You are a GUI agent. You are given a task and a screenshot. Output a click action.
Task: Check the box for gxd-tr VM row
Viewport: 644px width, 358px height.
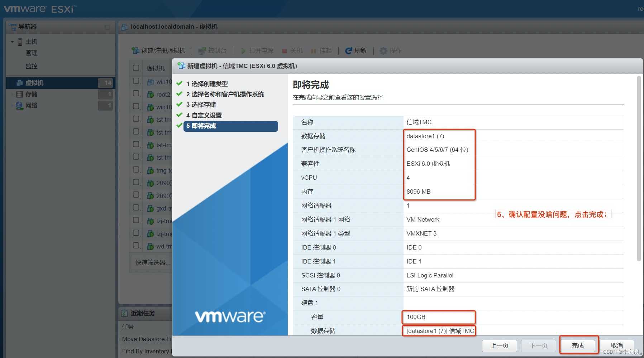click(136, 208)
